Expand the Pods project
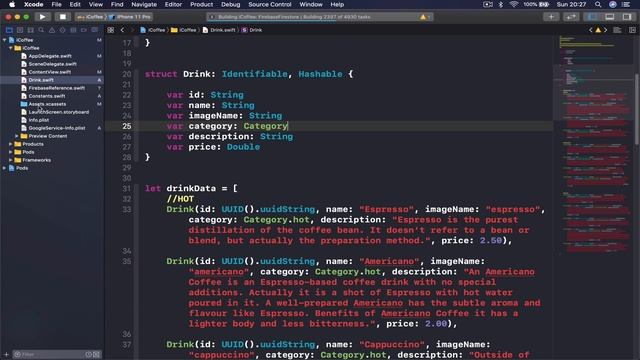Image resolution: width=640 pixels, height=360 pixels. pyautogui.click(x=4, y=168)
